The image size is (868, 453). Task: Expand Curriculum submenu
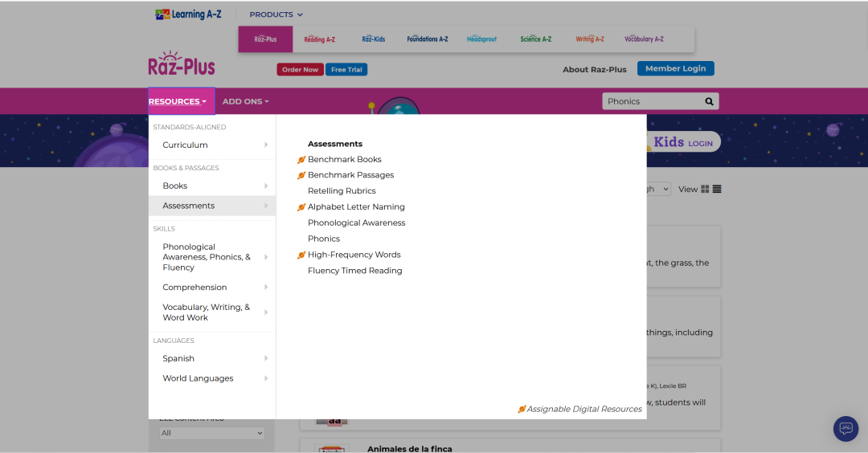point(212,145)
